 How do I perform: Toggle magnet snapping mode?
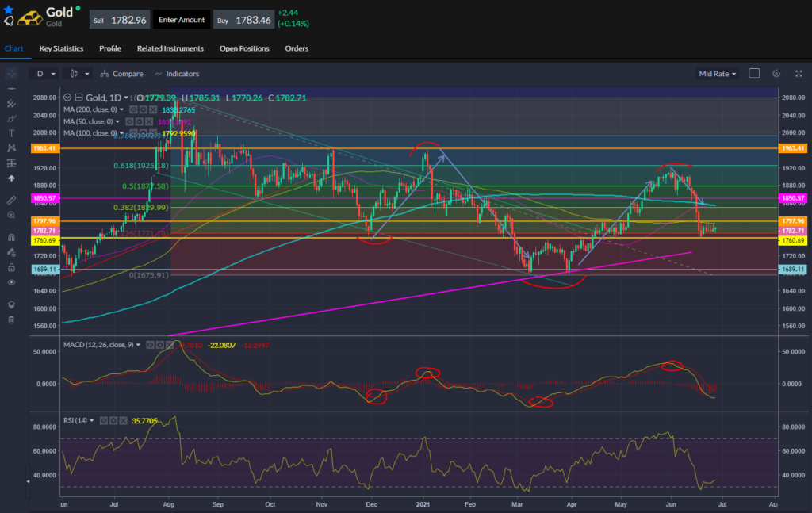click(11, 237)
